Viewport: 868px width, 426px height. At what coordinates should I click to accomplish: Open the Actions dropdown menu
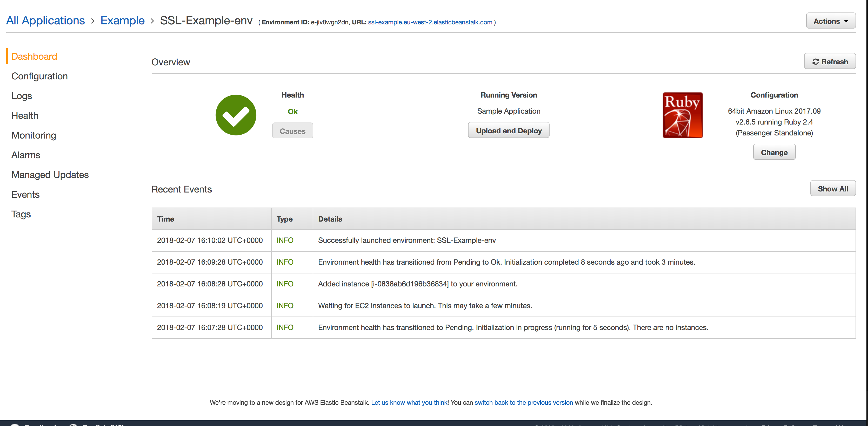coord(831,21)
